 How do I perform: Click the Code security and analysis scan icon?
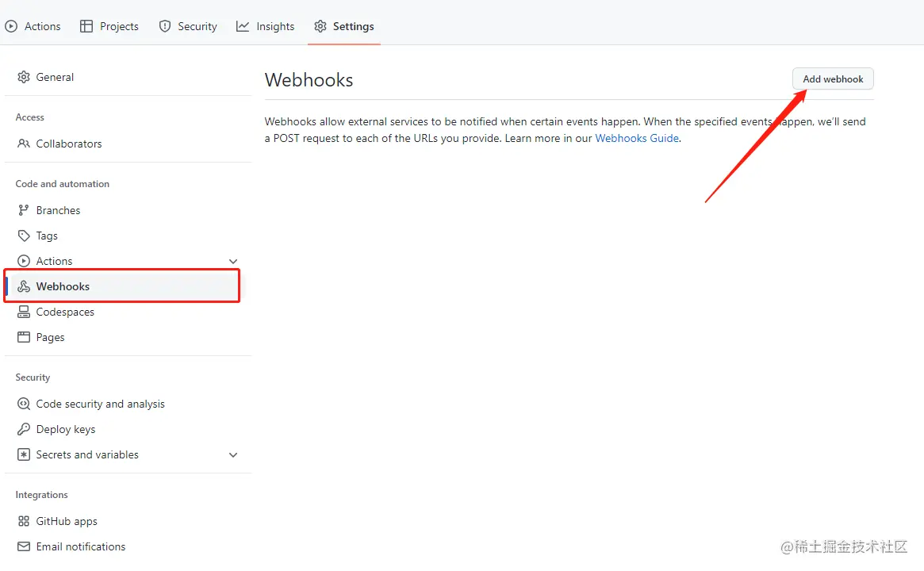pos(24,404)
